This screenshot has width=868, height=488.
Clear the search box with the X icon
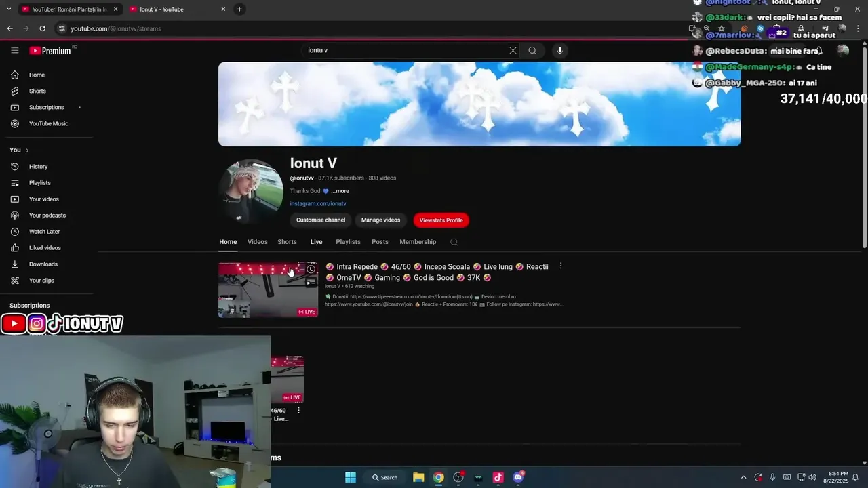[x=513, y=50]
